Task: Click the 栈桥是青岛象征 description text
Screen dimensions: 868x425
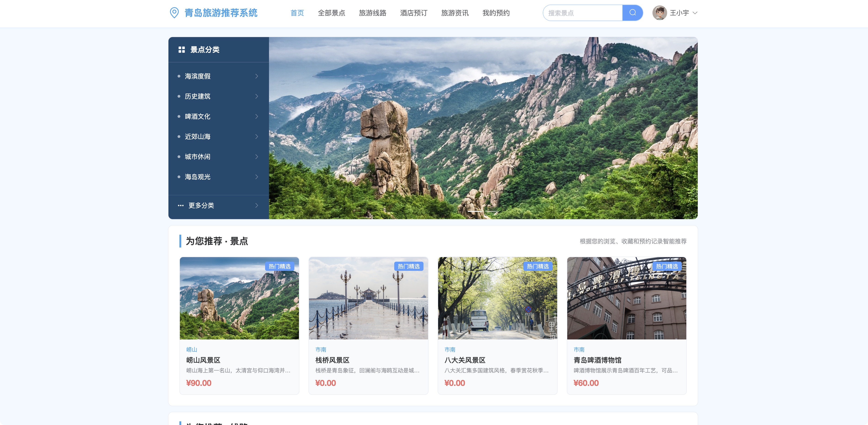Action: (367, 371)
